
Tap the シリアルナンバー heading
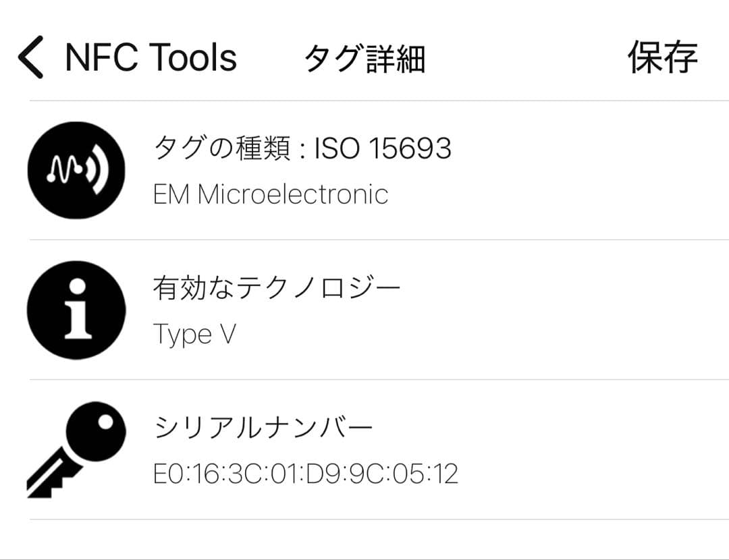263,428
